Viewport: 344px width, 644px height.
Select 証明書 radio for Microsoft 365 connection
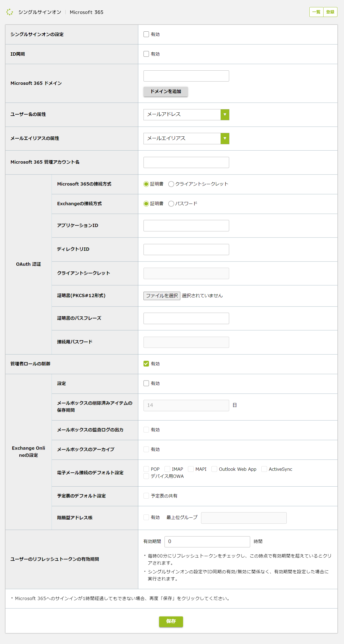[x=146, y=184]
